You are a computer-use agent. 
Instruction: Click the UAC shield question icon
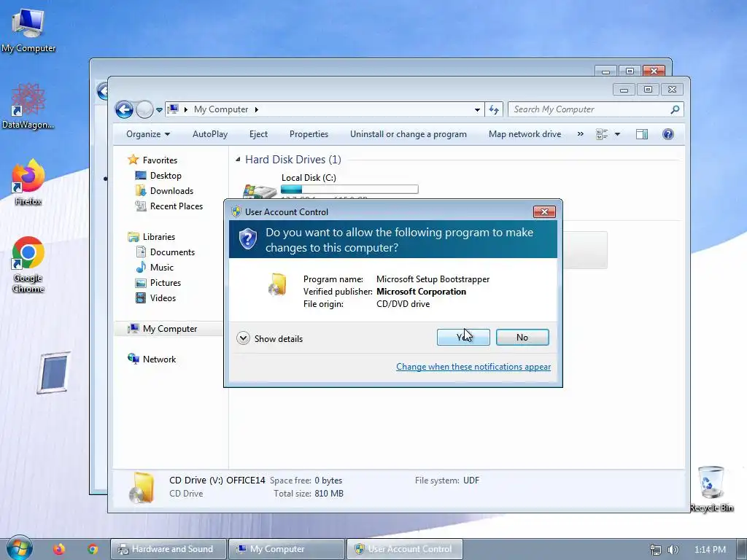click(248, 238)
